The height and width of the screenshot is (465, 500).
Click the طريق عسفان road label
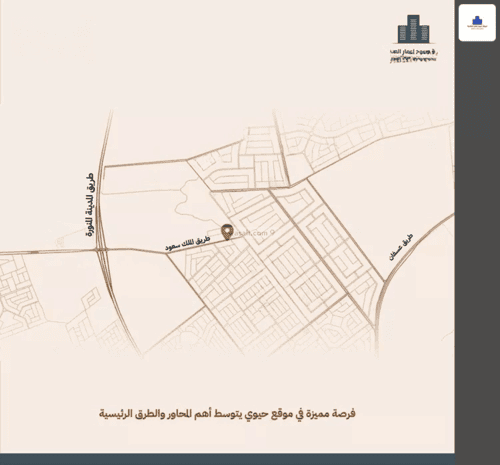(401, 247)
